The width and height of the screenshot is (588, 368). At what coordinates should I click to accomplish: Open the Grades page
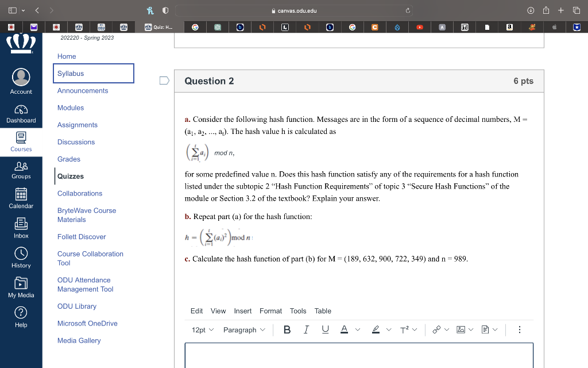68,159
